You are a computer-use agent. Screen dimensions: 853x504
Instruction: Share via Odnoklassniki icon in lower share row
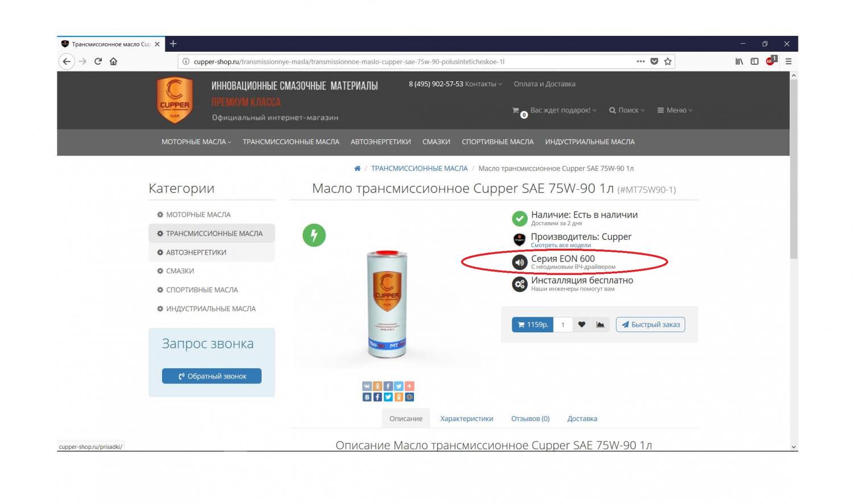click(399, 397)
